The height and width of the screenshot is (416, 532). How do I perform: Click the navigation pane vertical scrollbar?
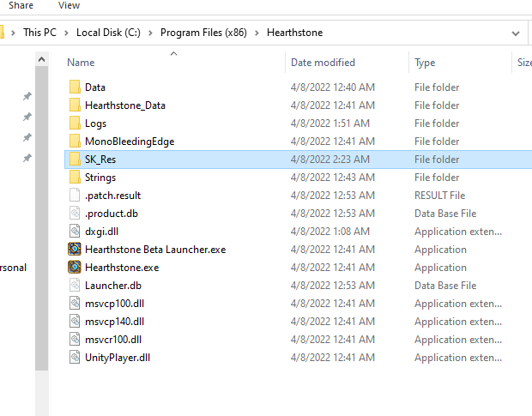pyautogui.click(x=41, y=214)
